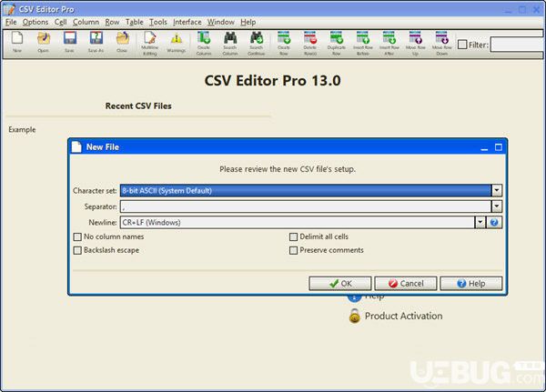Image resolution: width=546 pixels, height=392 pixels.
Task: Click the Save toolbar icon
Action: coord(70,38)
